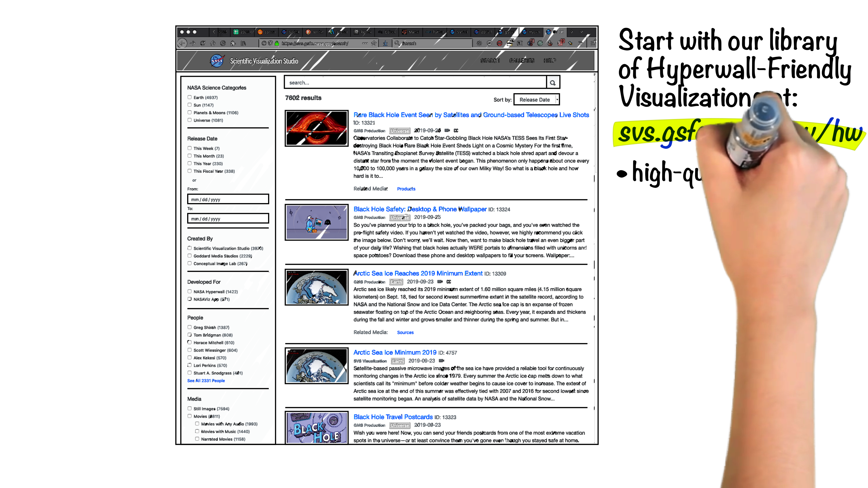This screenshot has width=868, height=488.
Task: Click the magnifier search button beside search field
Action: pyautogui.click(x=553, y=82)
